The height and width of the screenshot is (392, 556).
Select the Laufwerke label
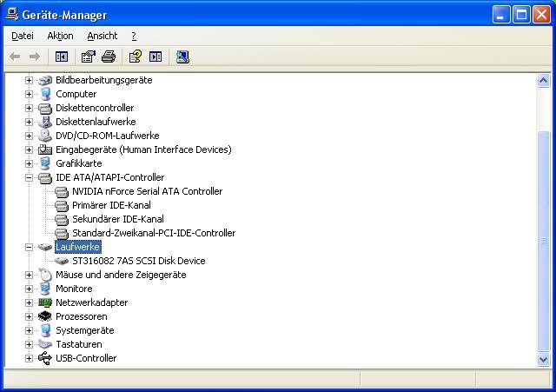pos(77,247)
